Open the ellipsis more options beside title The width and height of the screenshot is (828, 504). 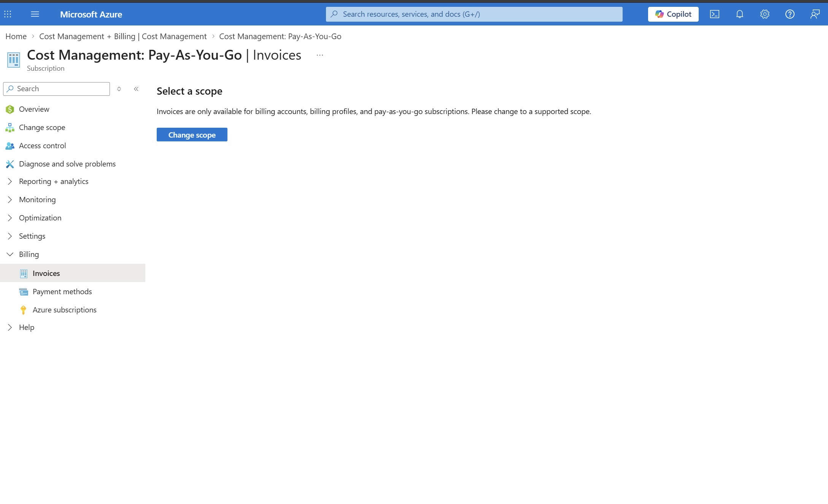(x=320, y=55)
